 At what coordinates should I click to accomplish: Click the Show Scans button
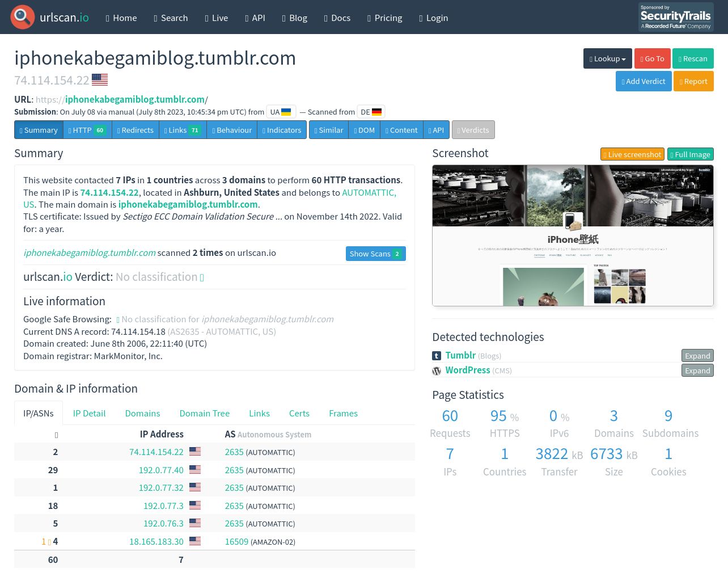pyautogui.click(x=376, y=254)
